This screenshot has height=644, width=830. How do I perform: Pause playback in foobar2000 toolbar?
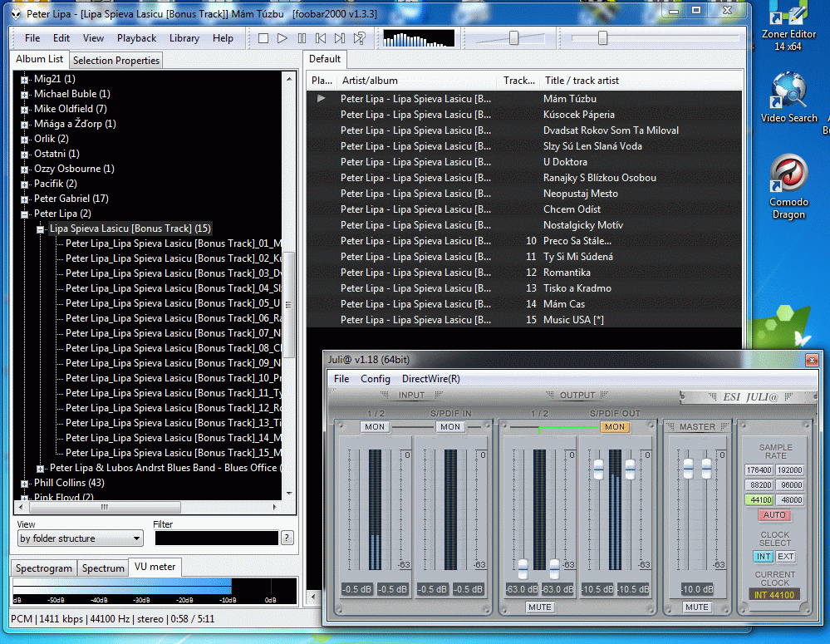pos(302,38)
